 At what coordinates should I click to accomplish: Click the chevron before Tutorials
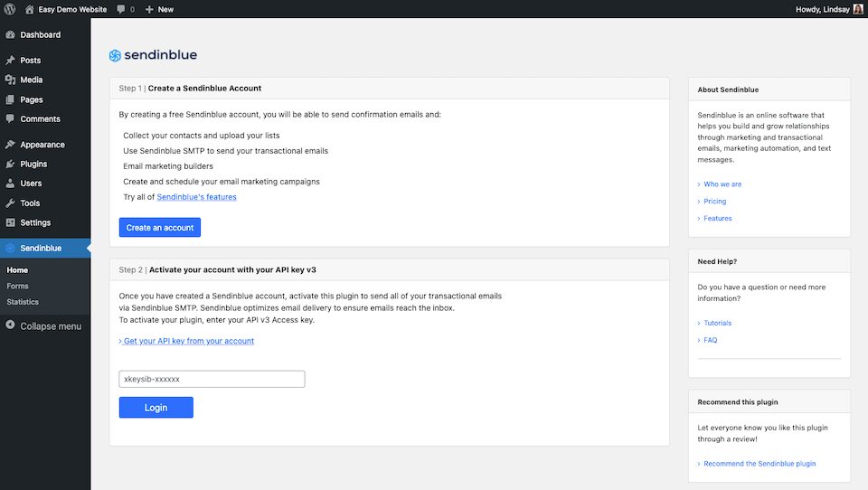(x=699, y=324)
